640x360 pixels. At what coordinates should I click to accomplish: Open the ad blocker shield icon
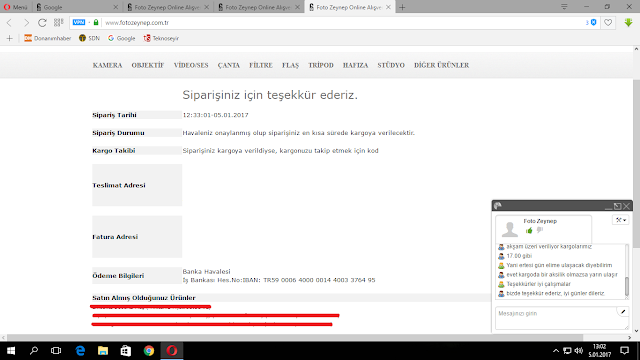pos(593,22)
